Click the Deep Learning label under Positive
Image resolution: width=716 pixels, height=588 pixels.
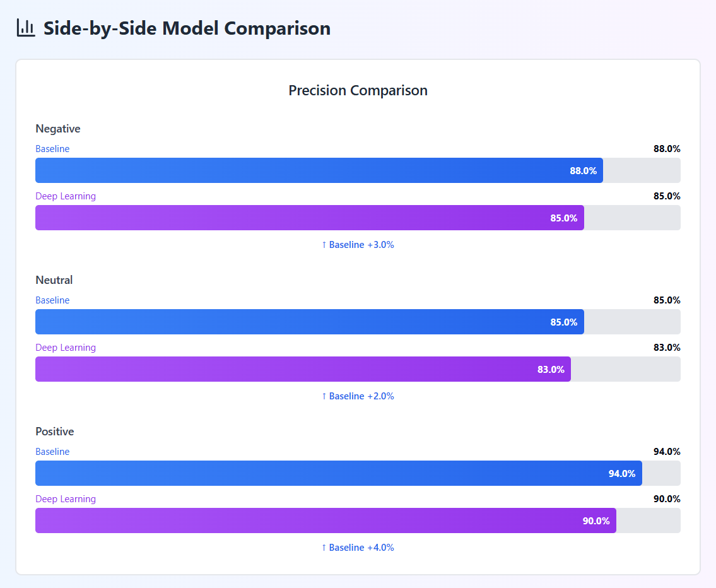pyautogui.click(x=66, y=499)
